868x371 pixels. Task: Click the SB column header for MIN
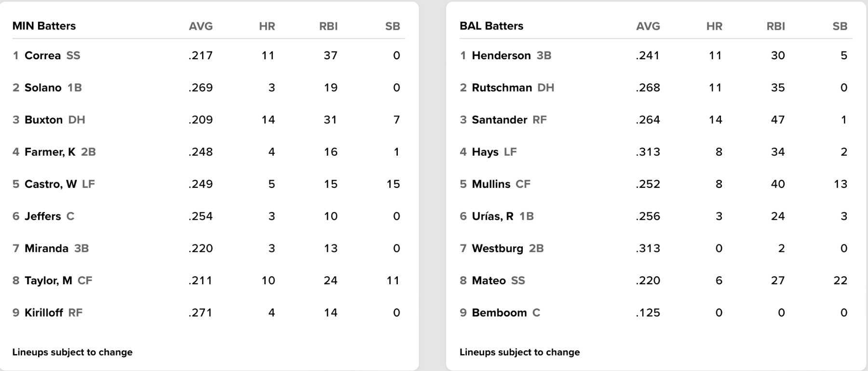click(x=393, y=26)
